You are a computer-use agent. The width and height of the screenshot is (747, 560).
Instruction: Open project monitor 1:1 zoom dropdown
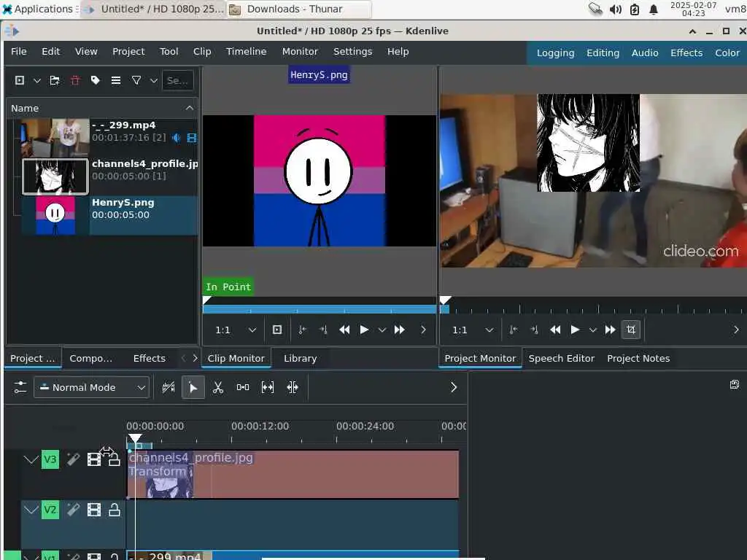[x=473, y=330]
